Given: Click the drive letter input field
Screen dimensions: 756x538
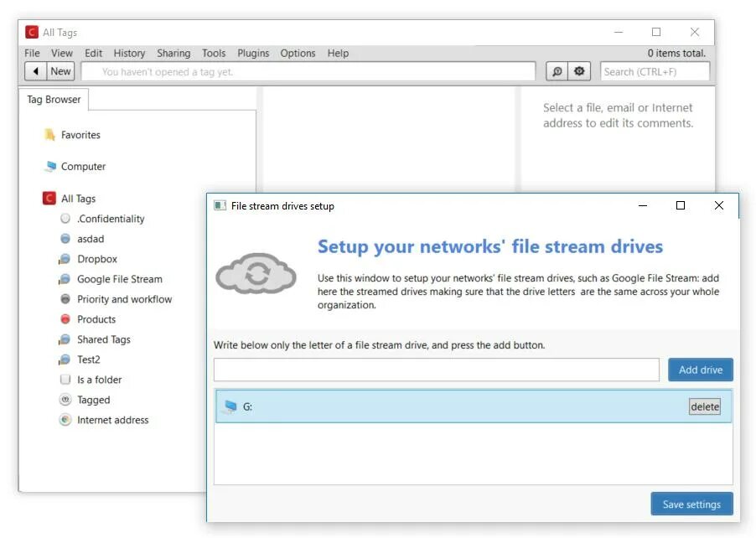Looking at the screenshot, I should 437,370.
